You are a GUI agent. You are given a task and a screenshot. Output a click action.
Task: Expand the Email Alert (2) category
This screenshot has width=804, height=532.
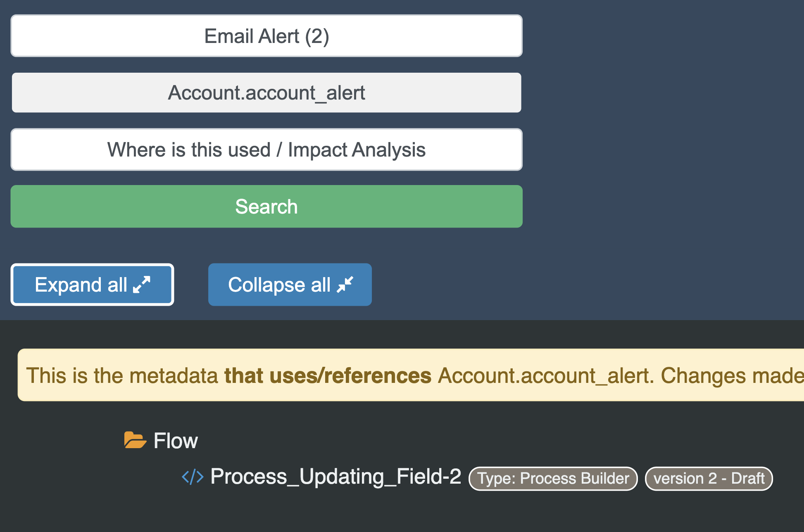coord(266,36)
